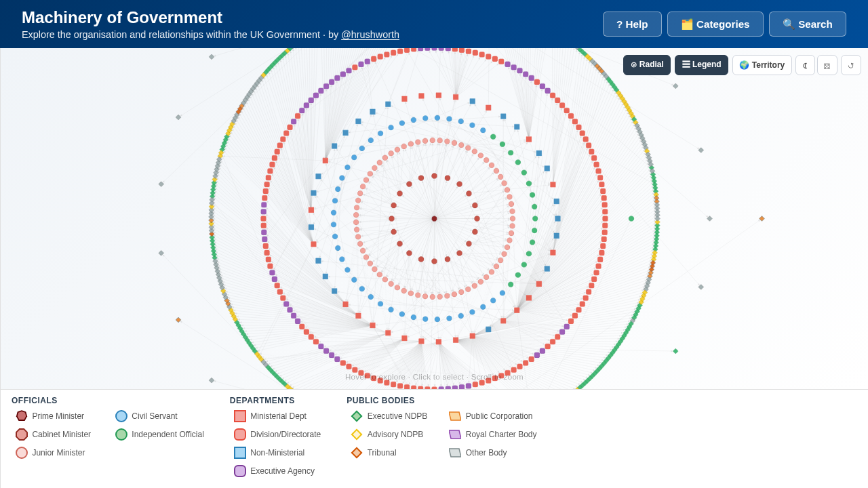Click the Executive NDPB diamond icon
This screenshot has width=868, height=488.
[x=357, y=416]
